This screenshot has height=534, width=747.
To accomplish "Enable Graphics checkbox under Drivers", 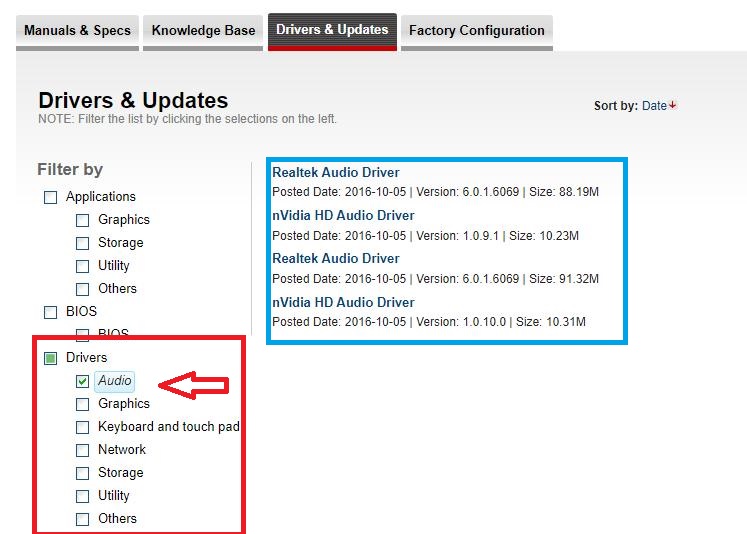I will click(82, 404).
